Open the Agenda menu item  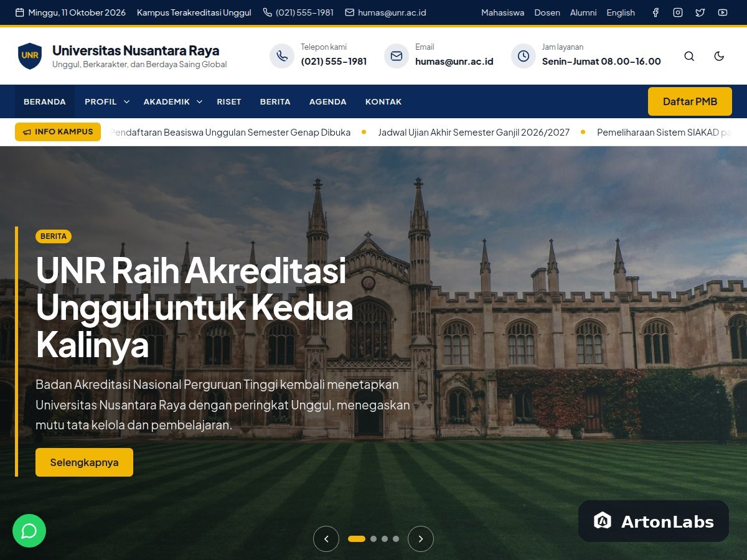coord(328,101)
